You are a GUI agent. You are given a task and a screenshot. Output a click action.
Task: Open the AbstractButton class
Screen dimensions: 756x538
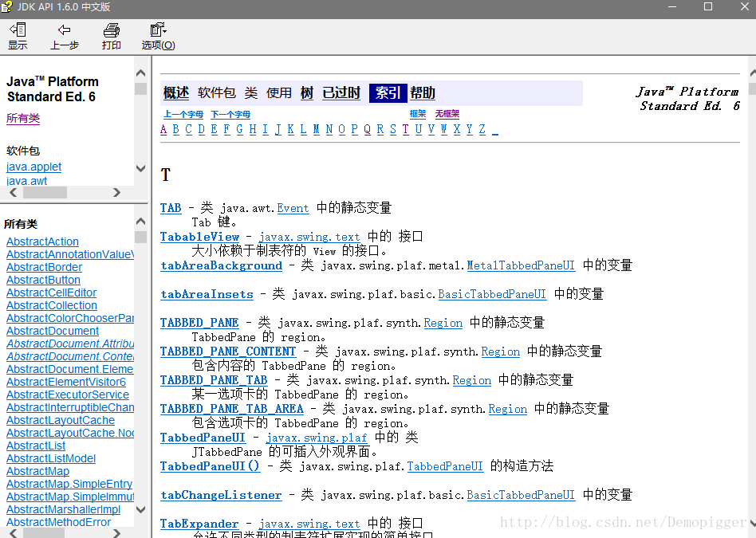pyautogui.click(x=43, y=280)
